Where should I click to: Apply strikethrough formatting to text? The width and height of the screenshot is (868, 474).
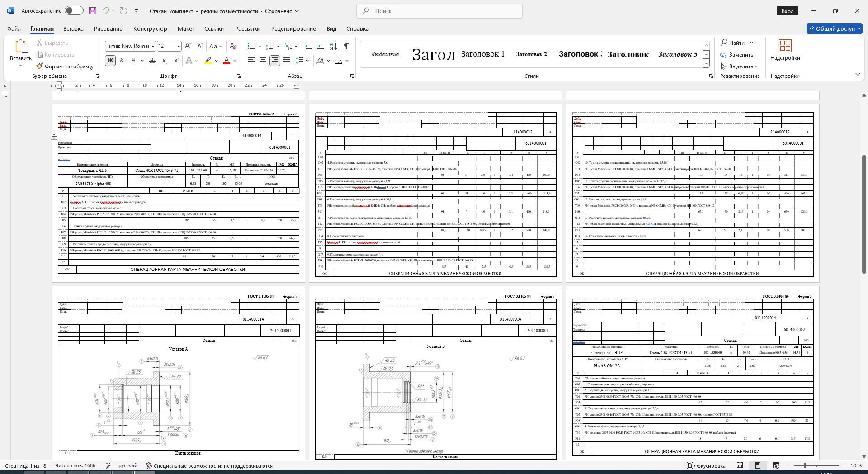152,61
